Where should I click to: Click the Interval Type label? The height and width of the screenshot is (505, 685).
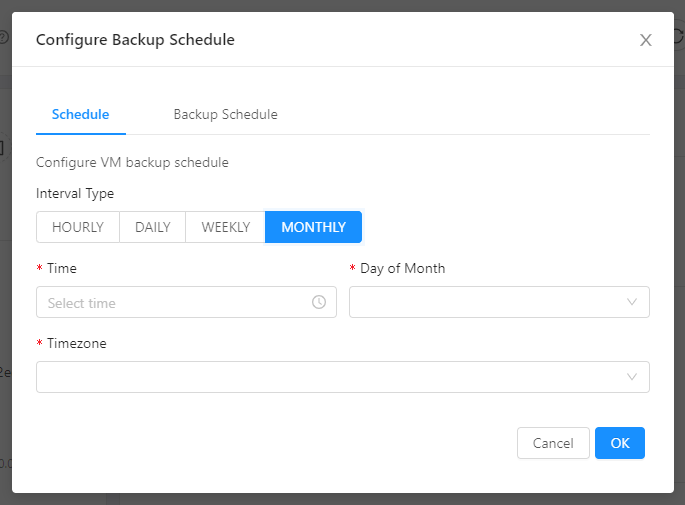(75, 193)
